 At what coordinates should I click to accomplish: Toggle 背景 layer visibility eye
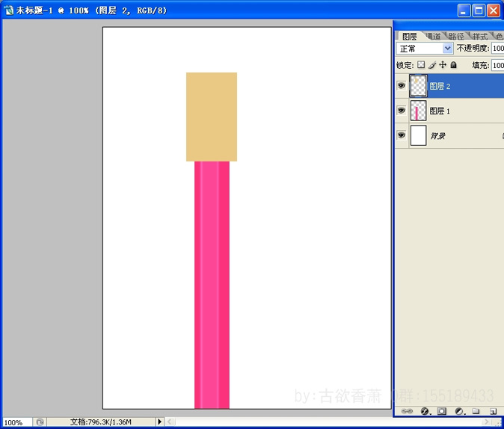click(401, 135)
